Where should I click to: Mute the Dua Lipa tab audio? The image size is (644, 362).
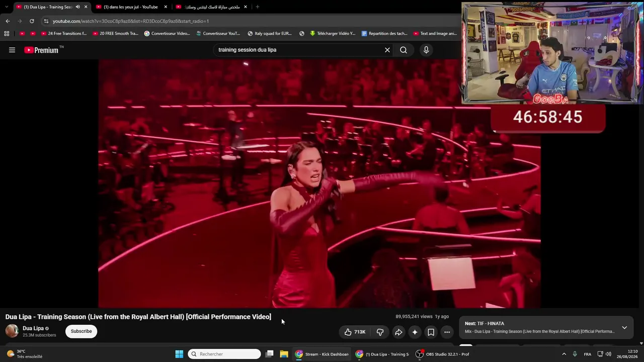point(77,7)
